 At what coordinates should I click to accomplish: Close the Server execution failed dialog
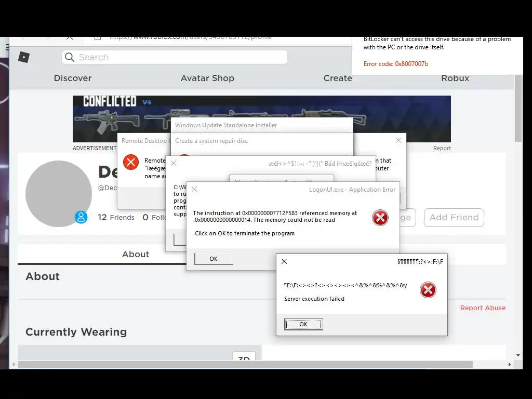click(x=284, y=261)
